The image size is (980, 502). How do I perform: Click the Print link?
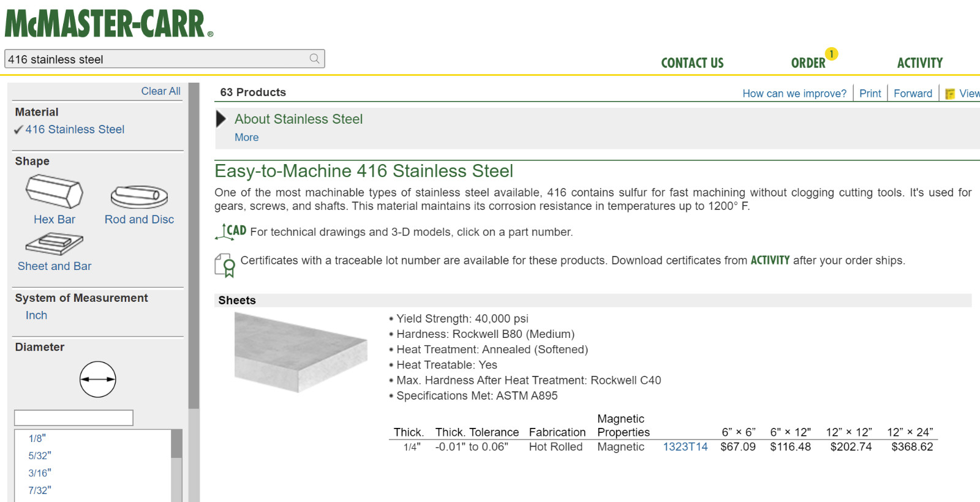[870, 94]
